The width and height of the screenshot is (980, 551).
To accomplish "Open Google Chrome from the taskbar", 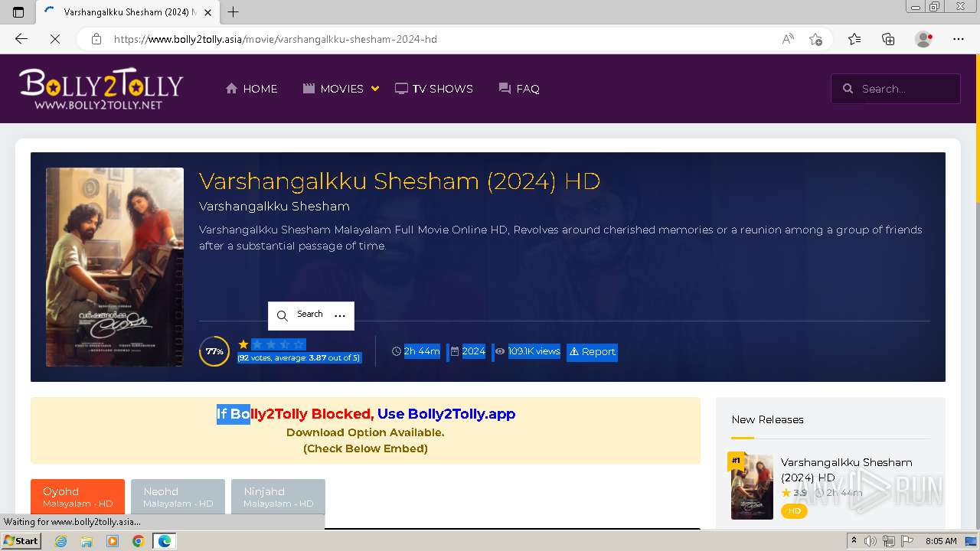I will coord(139,541).
